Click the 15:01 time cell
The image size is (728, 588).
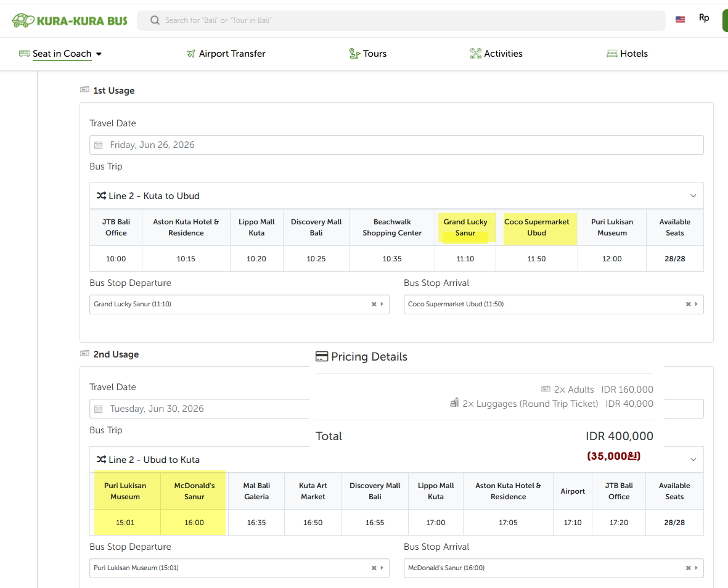125,523
